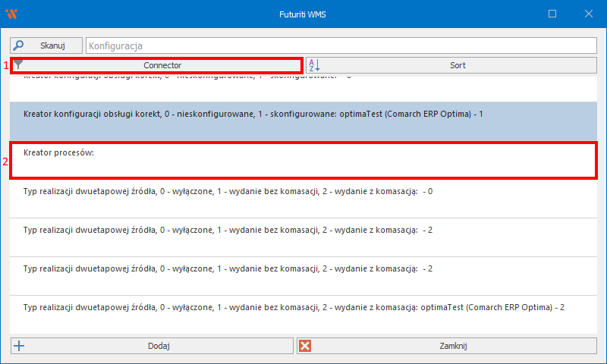
Task: Focus the Konfiguracja search field
Action: coord(341,46)
